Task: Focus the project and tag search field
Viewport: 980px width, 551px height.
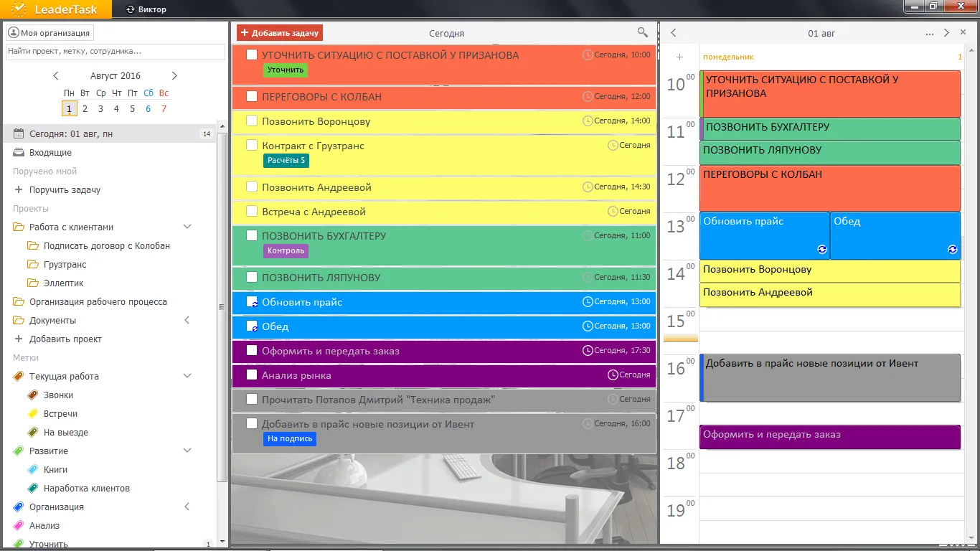Action: pyautogui.click(x=115, y=52)
